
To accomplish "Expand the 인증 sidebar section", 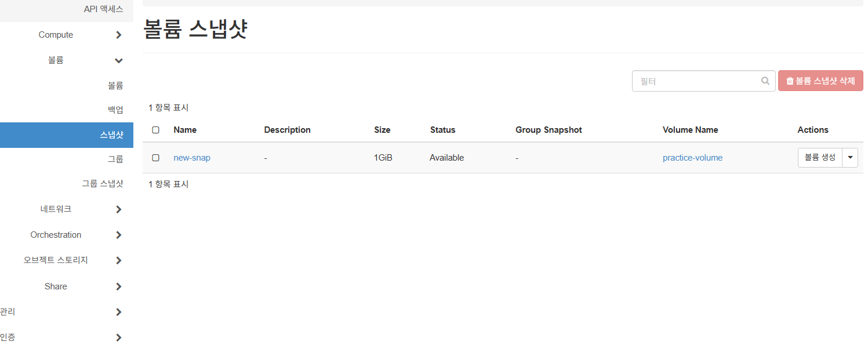I will click(x=118, y=337).
